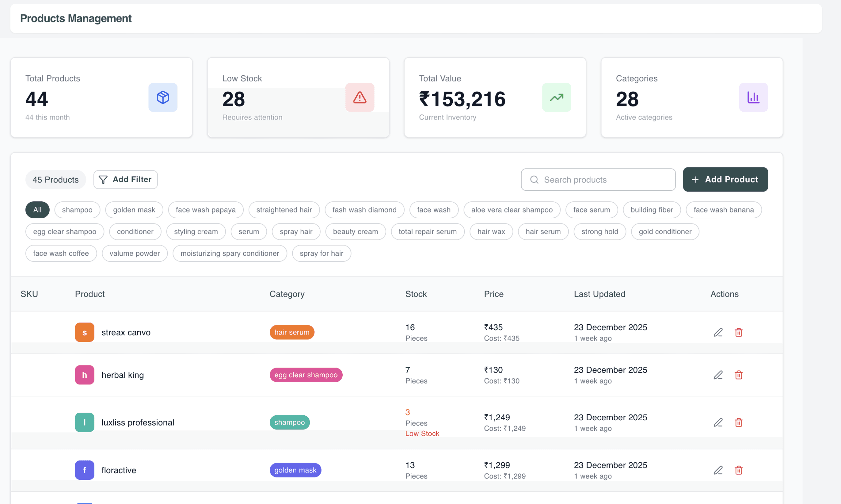Image resolution: width=841 pixels, height=504 pixels.
Task: Click the Total Value trending-up icon
Action: point(556,98)
